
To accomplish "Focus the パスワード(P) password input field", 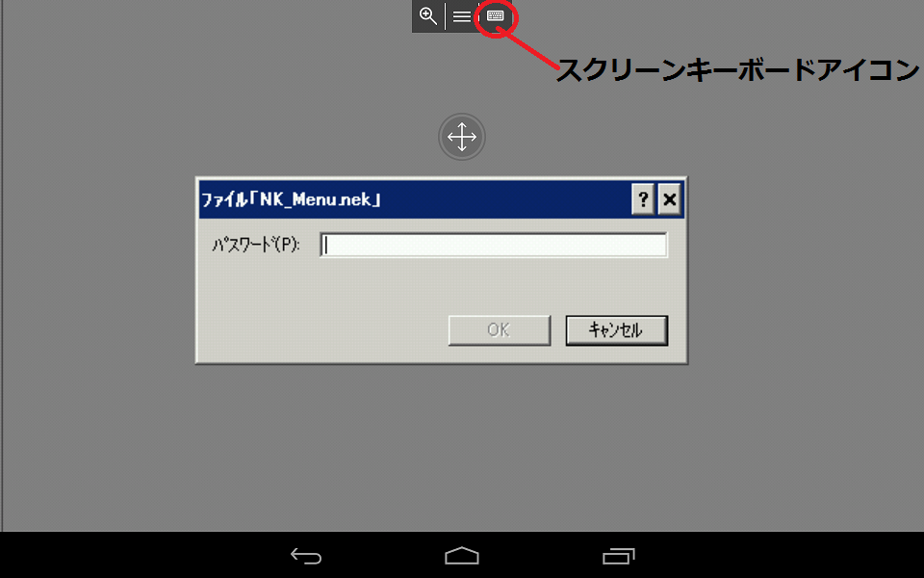I will [x=493, y=245].
